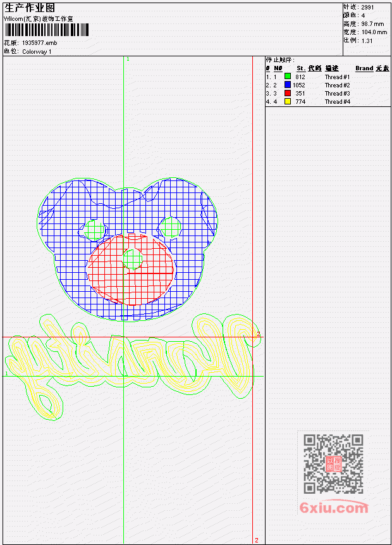Click the stitch value '351'
This screenshot has height=545, width=392.
tap(300, 94)
